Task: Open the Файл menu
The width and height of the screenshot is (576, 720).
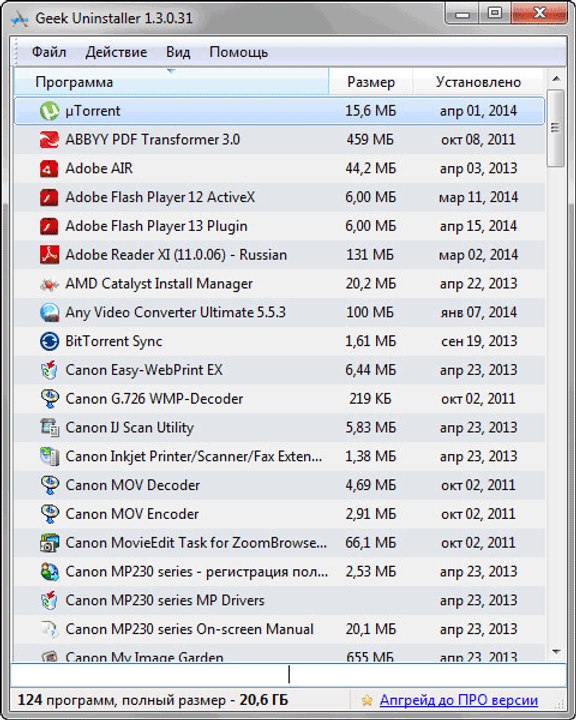Action: 49,52
